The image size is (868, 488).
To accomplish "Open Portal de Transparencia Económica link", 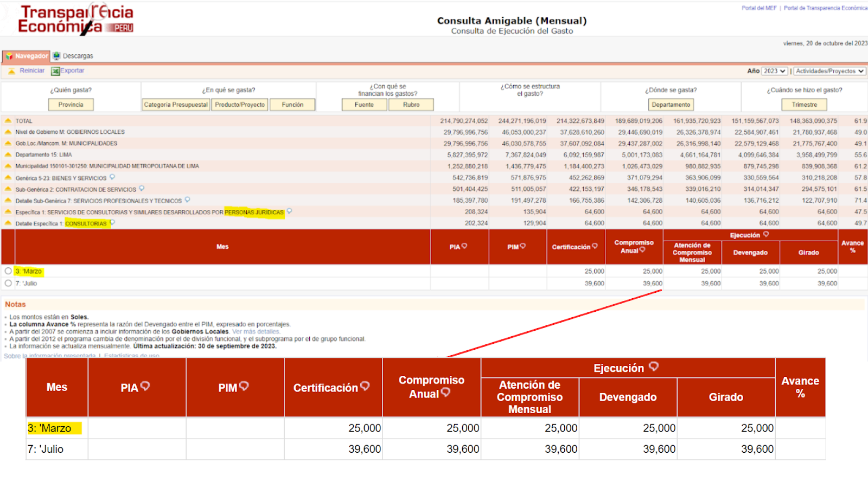I will coord(825,8).
